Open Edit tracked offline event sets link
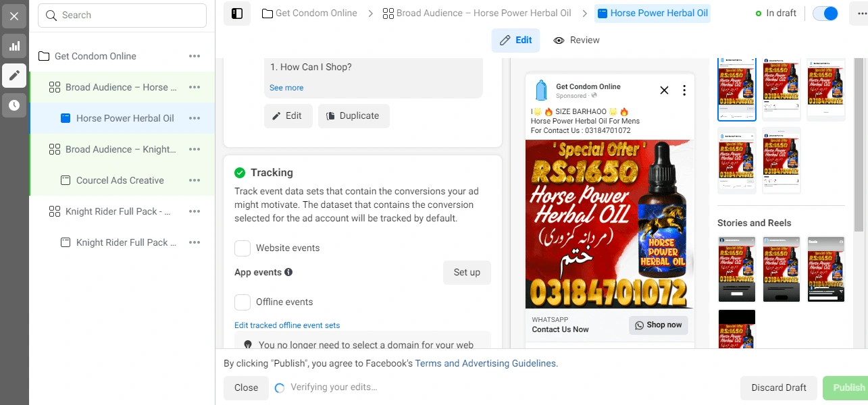The width and height of the screenshot is (868, 405). tap(287, 325)
